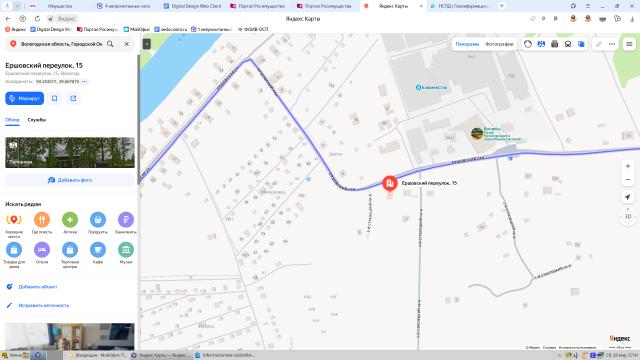640x360 pixels.
Task: Go back in browser
Action: point(8,19)
